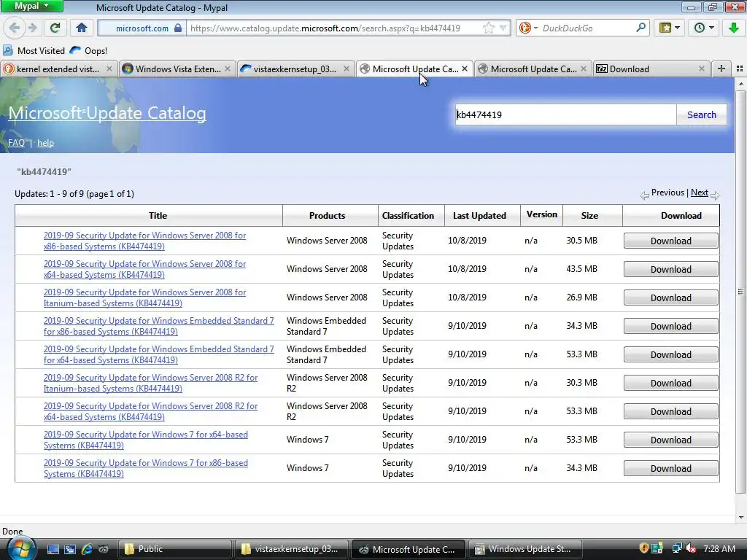The width and height of the screenshot is (747, 560).
Task: Download the 43.5 MB Server 2008 x64 update
Action: point(671,270)
